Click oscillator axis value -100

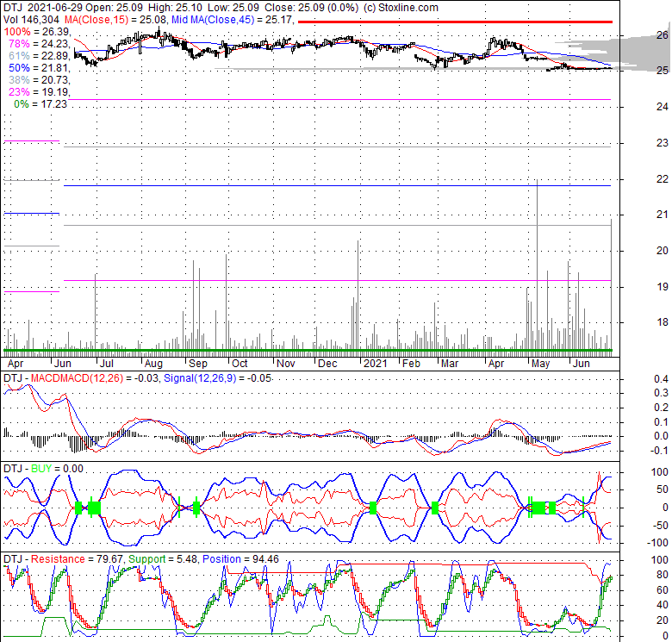[658, 543]
